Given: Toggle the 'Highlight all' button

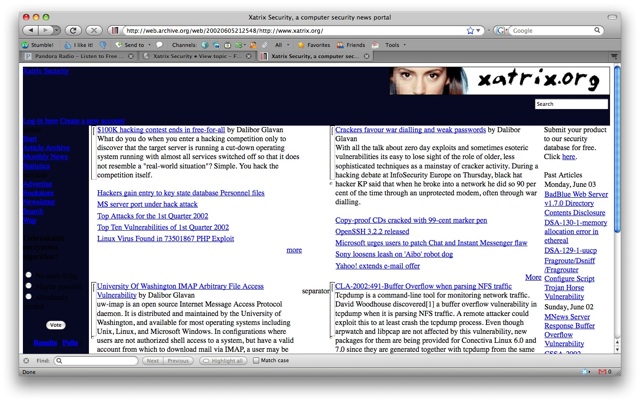Looking at the screenshot, I should [223, 361].
